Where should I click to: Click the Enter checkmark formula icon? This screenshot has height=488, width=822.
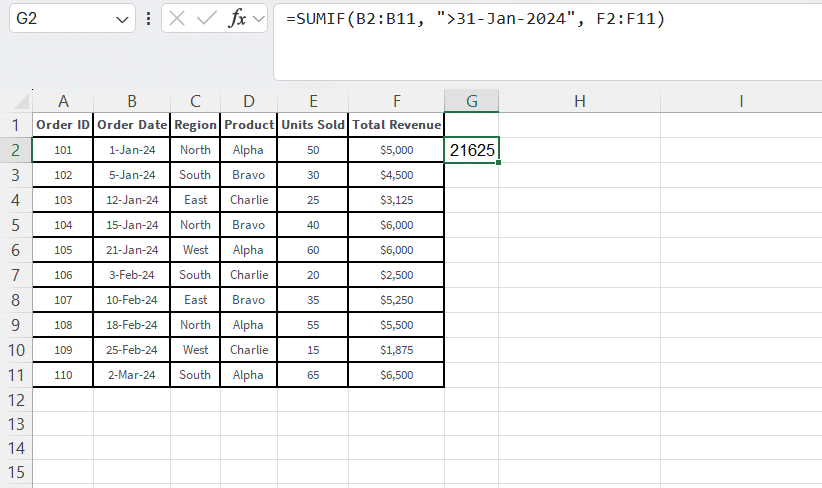[207, 19]
